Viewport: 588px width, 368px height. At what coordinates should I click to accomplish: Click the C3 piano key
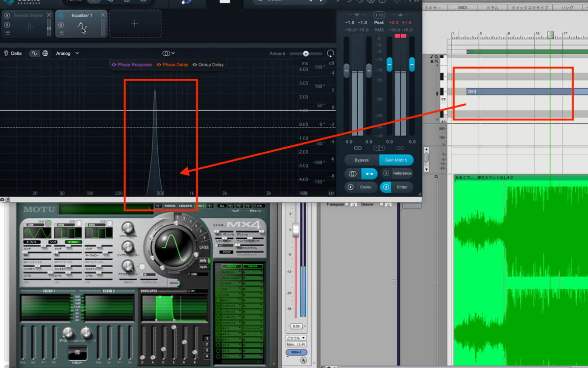pyautogui.click(x=443, y=99)
